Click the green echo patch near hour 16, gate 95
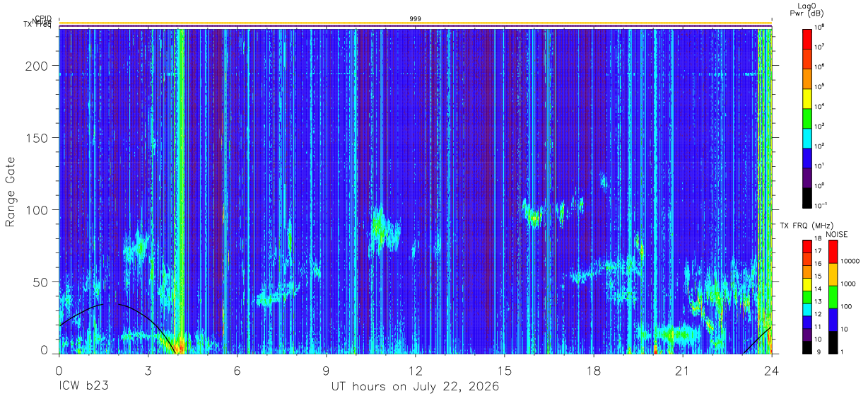Image resolution: width=868 pixels, height=401 pixels. [x=534, y=217]
